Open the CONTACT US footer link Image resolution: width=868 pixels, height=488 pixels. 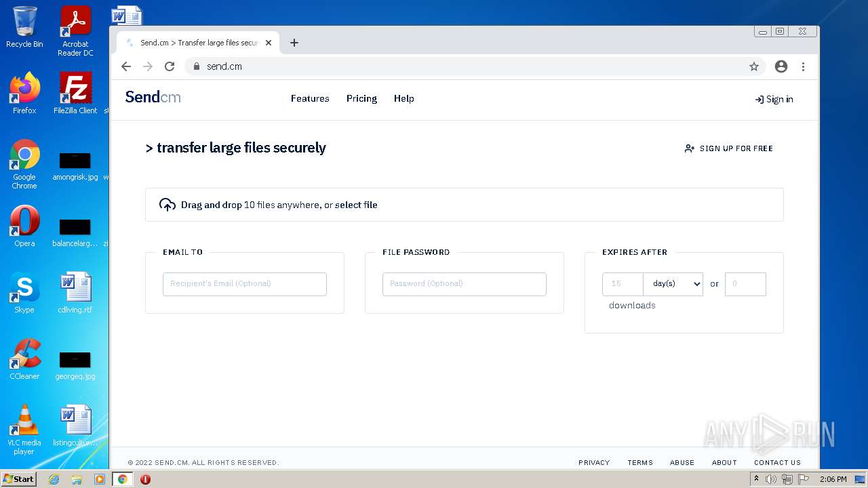tap(777, 462)
